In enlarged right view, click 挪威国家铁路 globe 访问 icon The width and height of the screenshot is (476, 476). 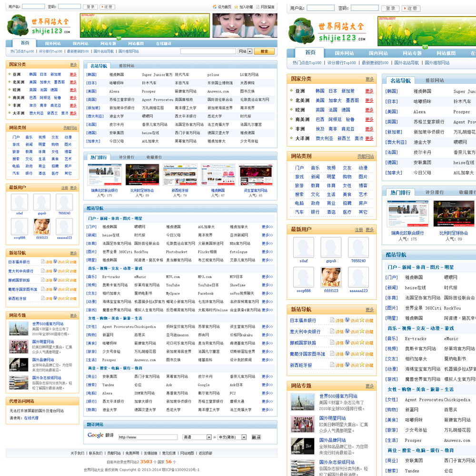(x=347, y=342)
